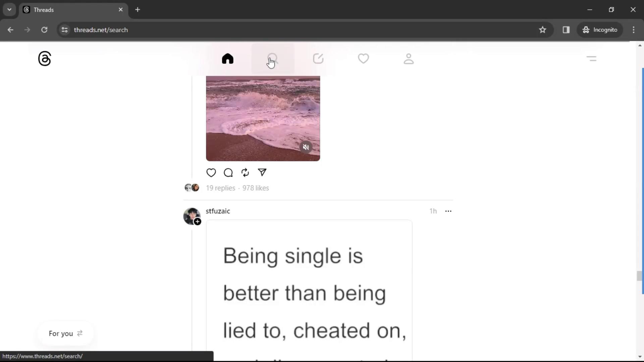Open the Notifications/Likes icon
This screenshot has height=362, width=644.
tap(363, 58)
